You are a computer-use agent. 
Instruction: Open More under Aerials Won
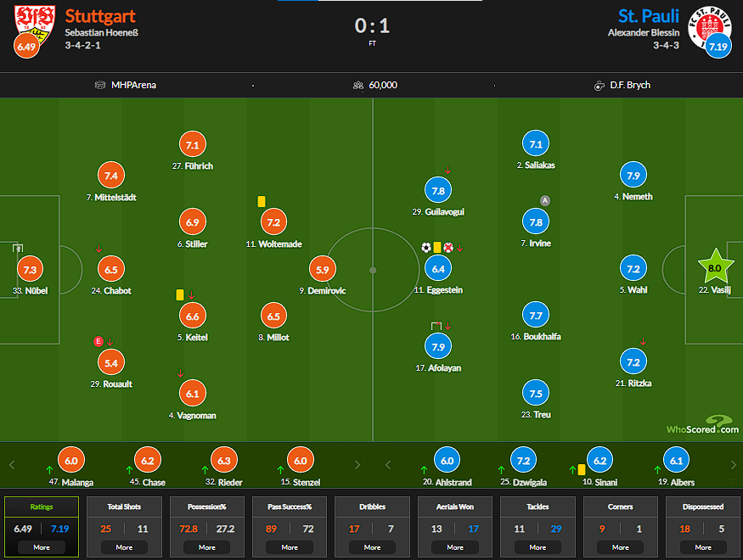point(455,547)
